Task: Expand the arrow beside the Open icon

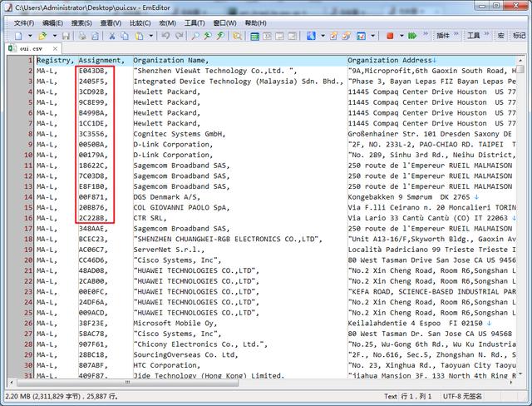Action: [54, 35]
